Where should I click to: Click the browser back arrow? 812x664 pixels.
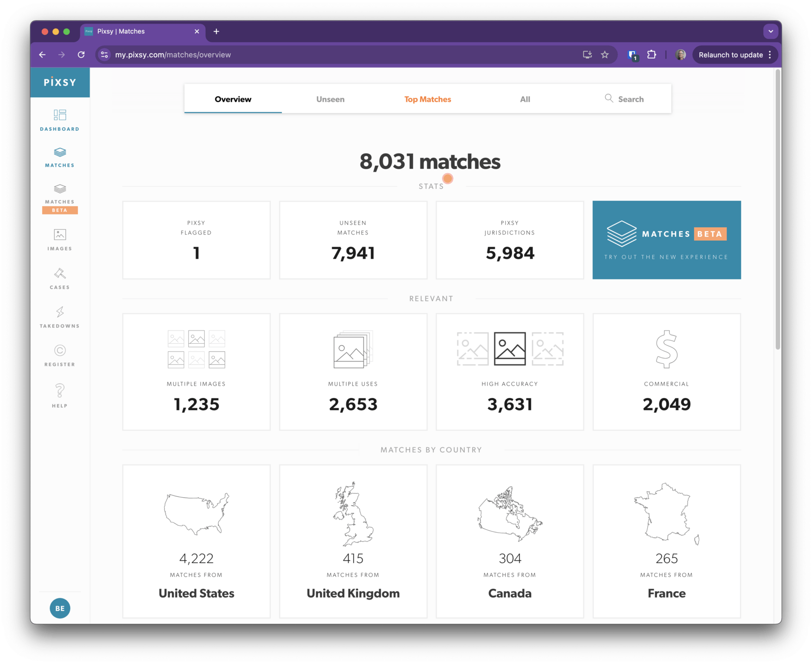tap(43, 55)
